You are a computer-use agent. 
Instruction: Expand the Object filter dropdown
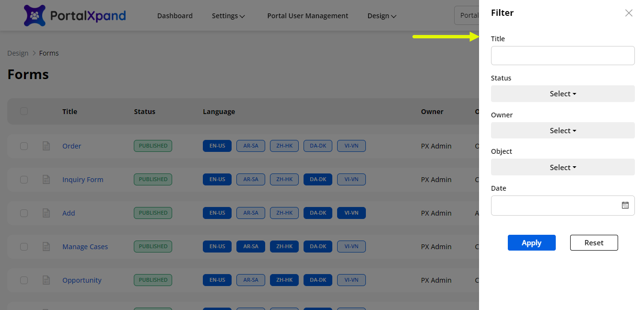pyautogui.click(x=562, y=168)
